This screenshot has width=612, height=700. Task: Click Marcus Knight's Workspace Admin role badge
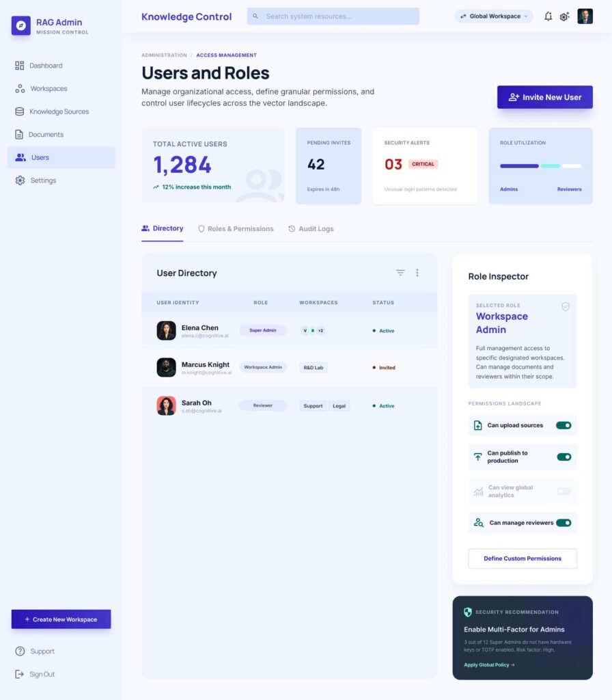pos(263,367)
